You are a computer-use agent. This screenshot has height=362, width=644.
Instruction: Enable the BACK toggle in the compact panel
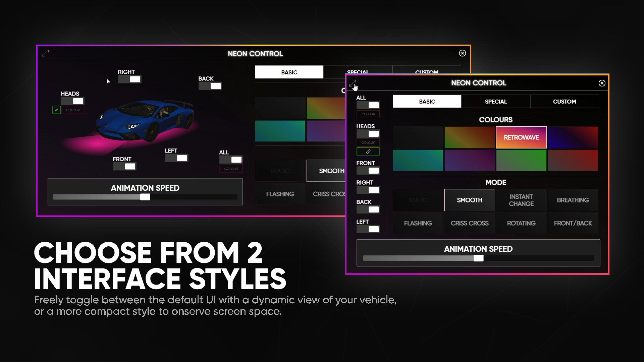pyautogui.click(x=368, y=209)
